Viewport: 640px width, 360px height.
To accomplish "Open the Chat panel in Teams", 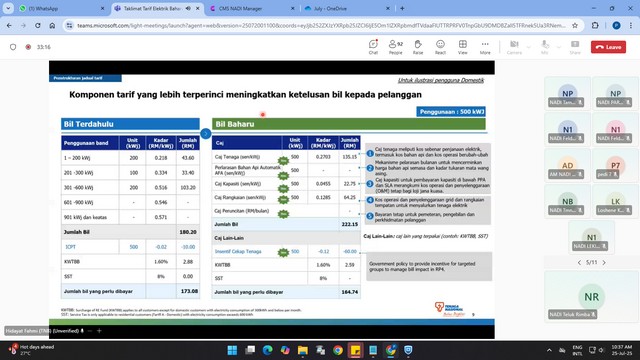I will point(373,47).
